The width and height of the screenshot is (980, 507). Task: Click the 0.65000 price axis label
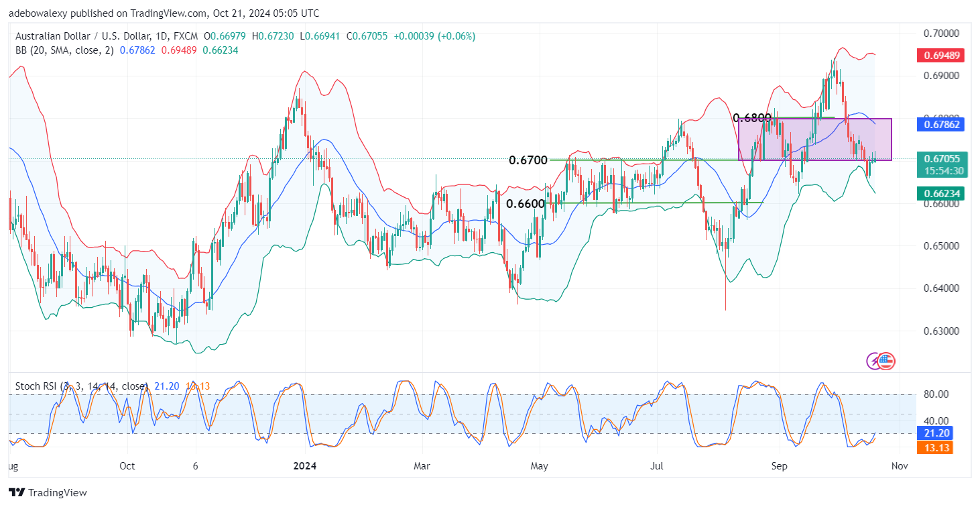pyautogui.click(x=941, y=245)
